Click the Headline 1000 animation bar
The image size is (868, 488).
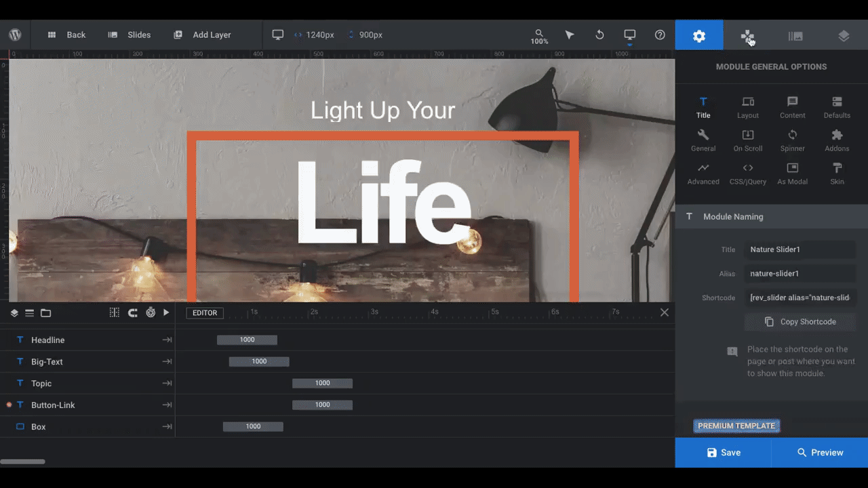pos(247,340)
